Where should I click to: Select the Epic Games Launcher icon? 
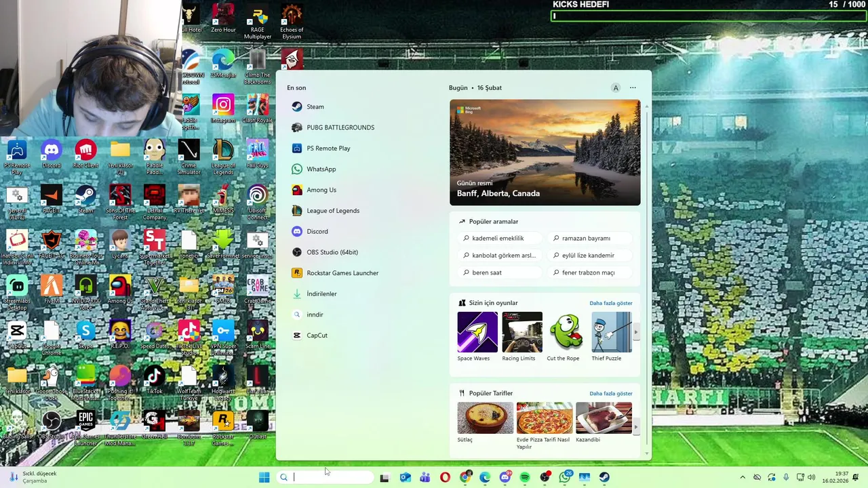click(x=85, y=428)
